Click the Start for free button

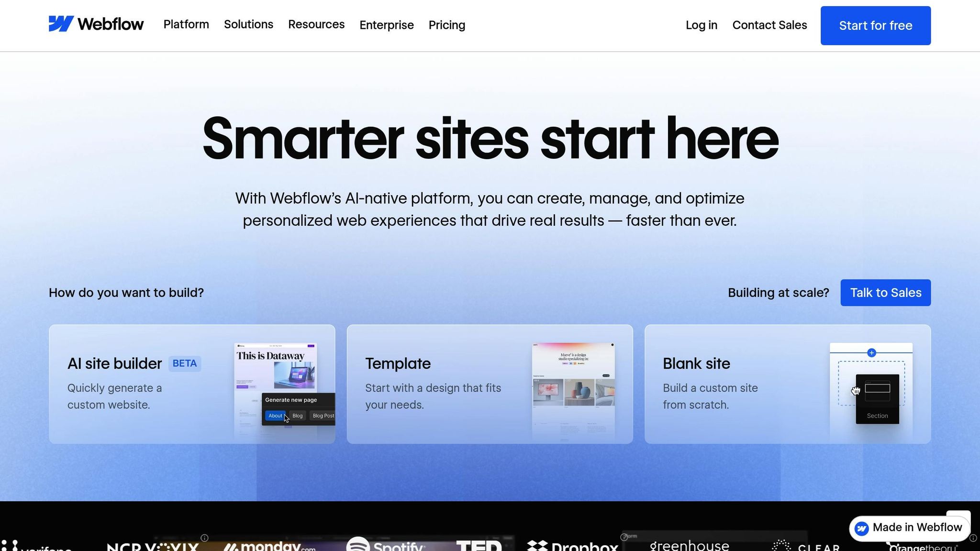click(x=875, y=25)
